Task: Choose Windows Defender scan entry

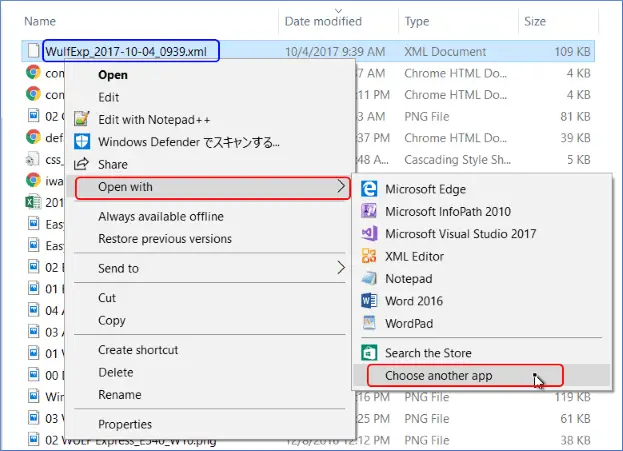Action: coord(189,142)
